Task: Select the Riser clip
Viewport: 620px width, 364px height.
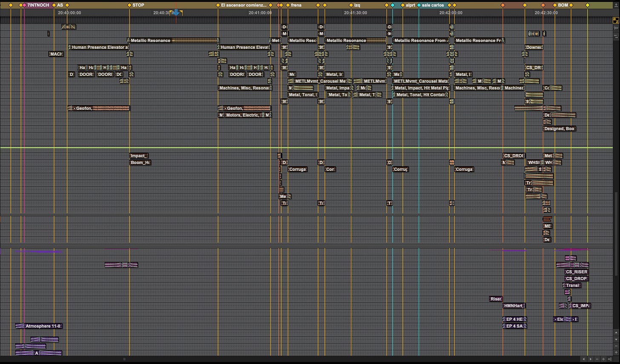Action: [x=496, y=299]
